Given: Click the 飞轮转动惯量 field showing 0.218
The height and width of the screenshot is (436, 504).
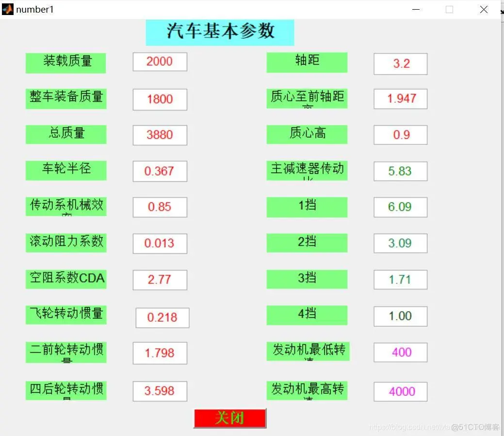Looking at the screenshot, I should (163, 318).
